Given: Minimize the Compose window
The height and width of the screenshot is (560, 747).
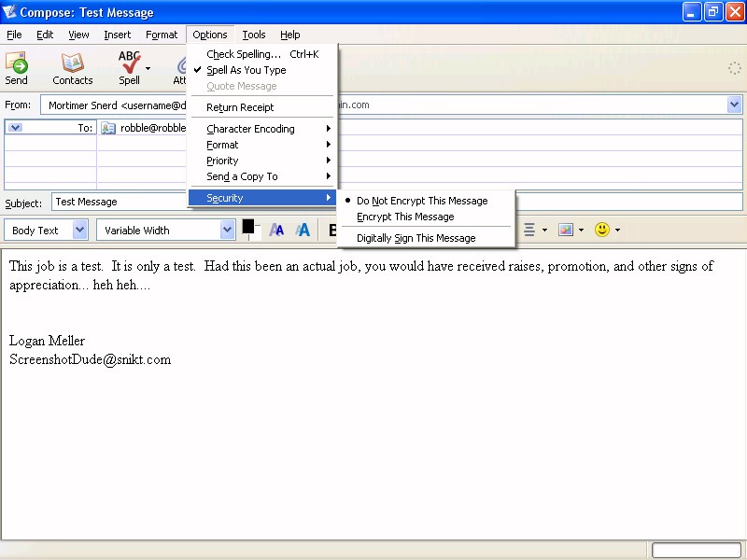Looking at the screenshot, I should coord(691,12).
